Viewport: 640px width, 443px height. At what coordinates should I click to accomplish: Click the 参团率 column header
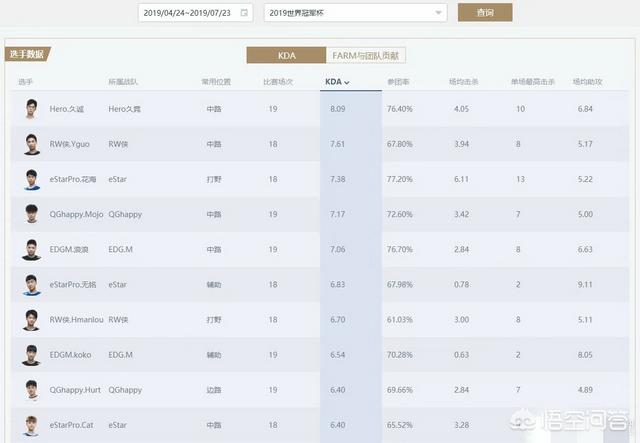[x=398, y=82]
